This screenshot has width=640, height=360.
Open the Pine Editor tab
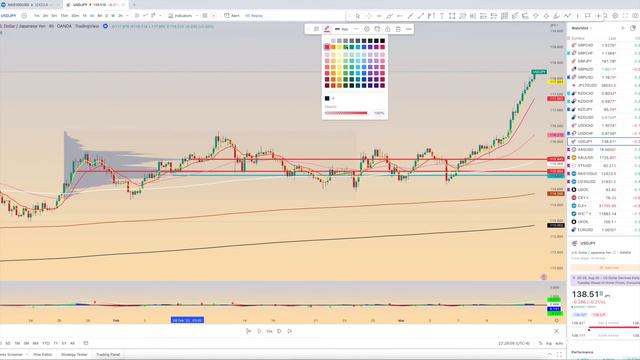[x=42, y=355]
